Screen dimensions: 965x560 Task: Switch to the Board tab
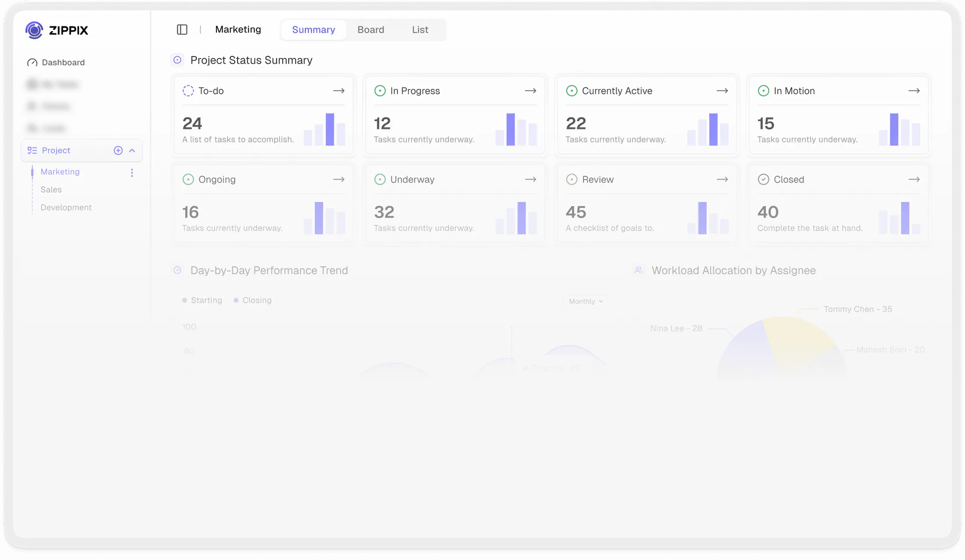coord(371,29)
